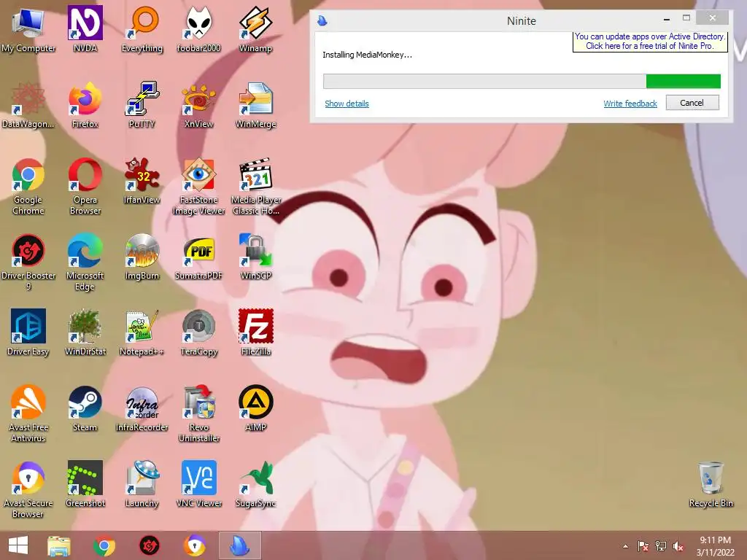Open the Windows Start button
747x560 pixels.
[x=18, y=545]
